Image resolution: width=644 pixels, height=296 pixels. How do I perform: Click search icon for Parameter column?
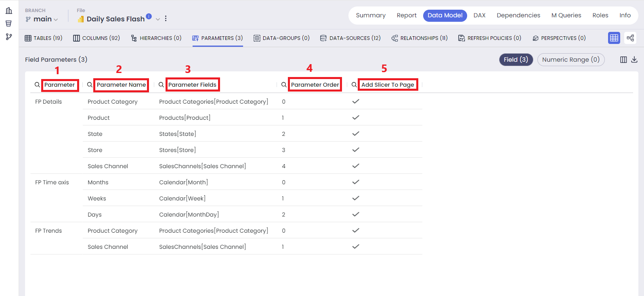[x=37, y=85]
